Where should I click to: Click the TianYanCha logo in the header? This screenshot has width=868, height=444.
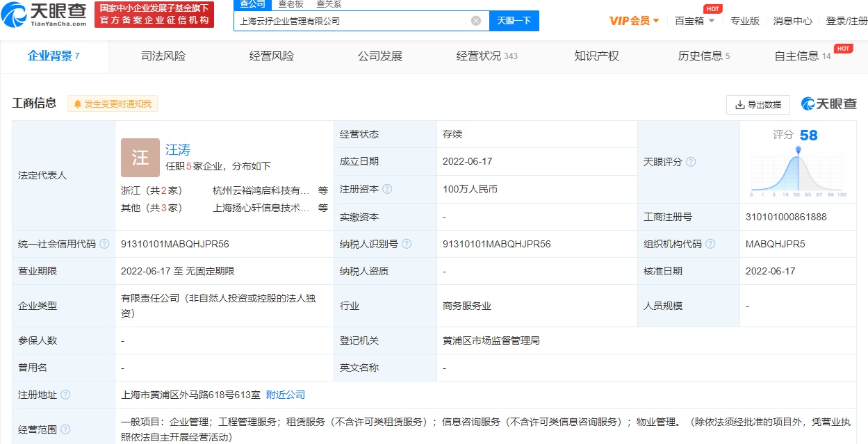pos(44,14)
